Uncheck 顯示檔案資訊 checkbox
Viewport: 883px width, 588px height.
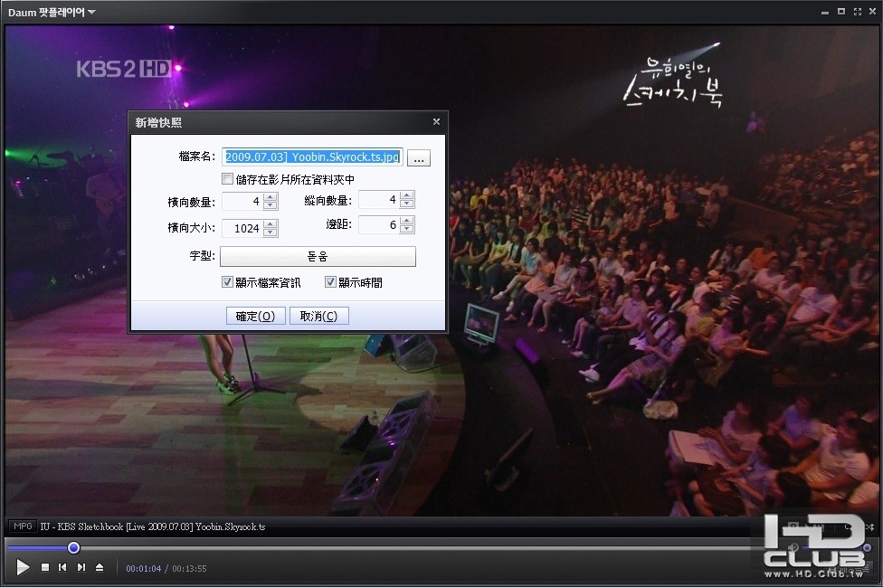pos(227,282)
